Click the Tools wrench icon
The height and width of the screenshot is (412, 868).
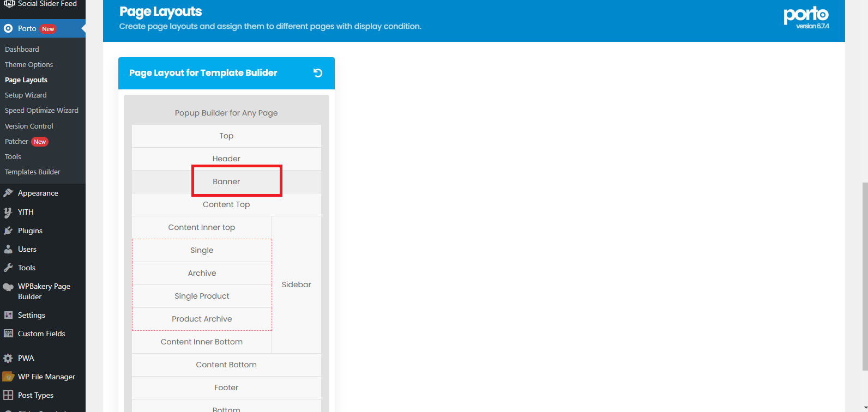click(8, 268)
